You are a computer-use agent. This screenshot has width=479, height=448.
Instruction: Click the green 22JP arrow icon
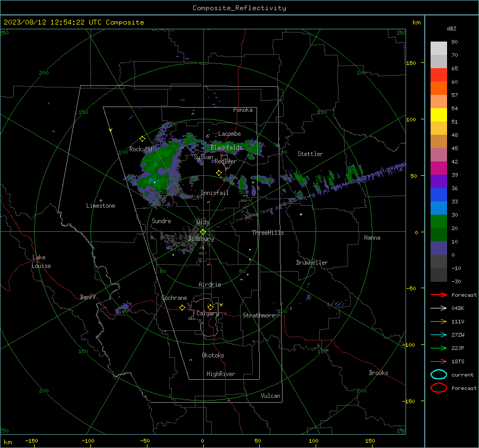click(439, 348)
